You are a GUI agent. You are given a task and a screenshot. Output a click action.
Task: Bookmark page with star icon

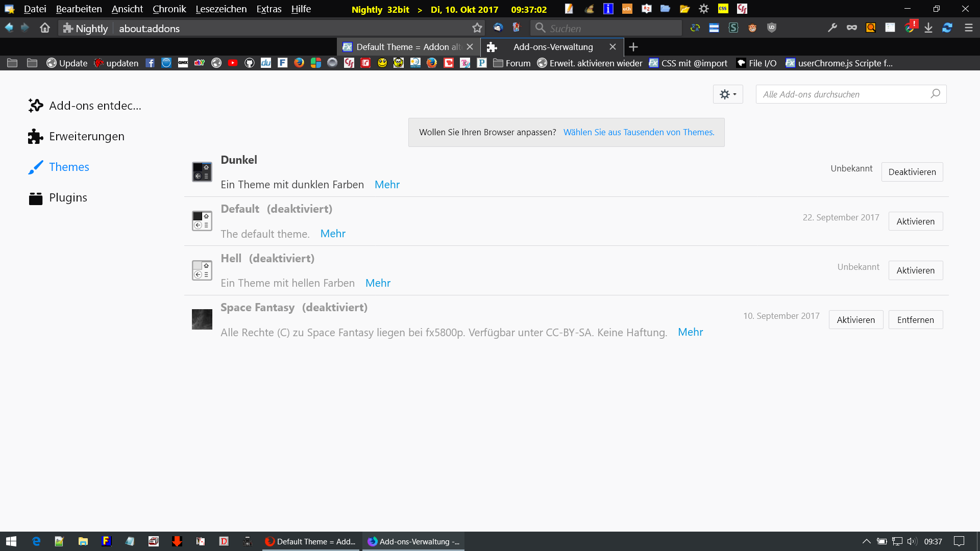click(x=477, y=28)
